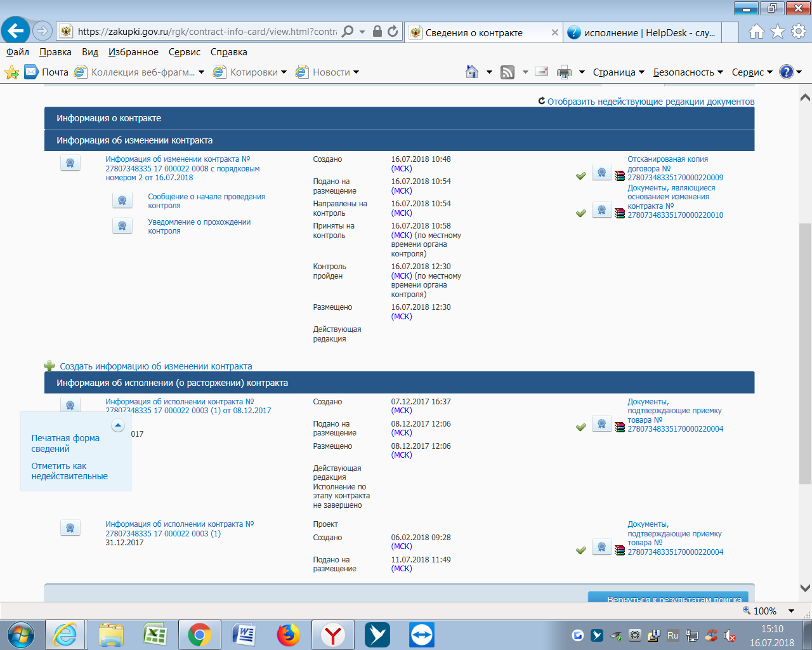Click the 'Ru' language indicator in tray
The height and width of the screenshot is (650, 812).
coord(673,635)
